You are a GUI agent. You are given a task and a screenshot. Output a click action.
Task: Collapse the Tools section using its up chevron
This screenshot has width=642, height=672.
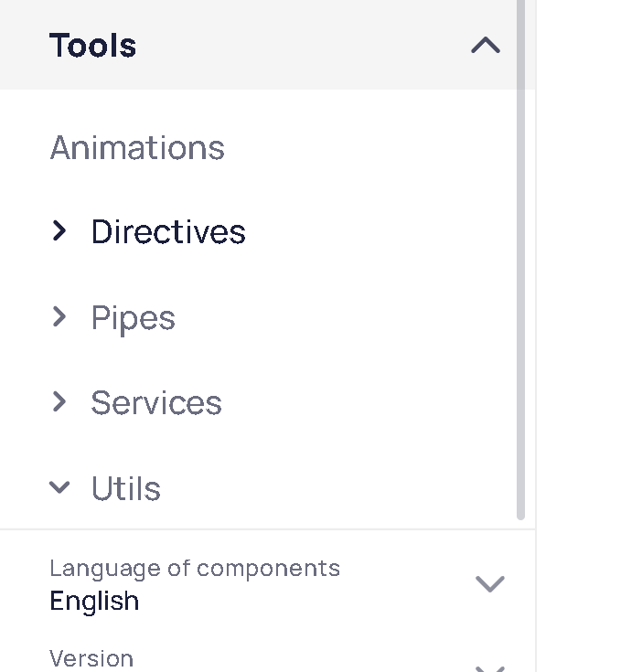(x=486, y=45)
